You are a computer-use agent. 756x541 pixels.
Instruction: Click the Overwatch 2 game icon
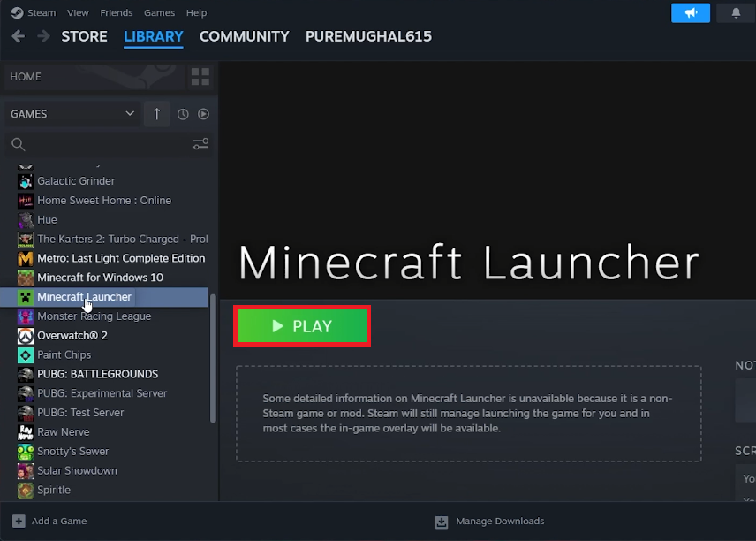click(25, 336)
